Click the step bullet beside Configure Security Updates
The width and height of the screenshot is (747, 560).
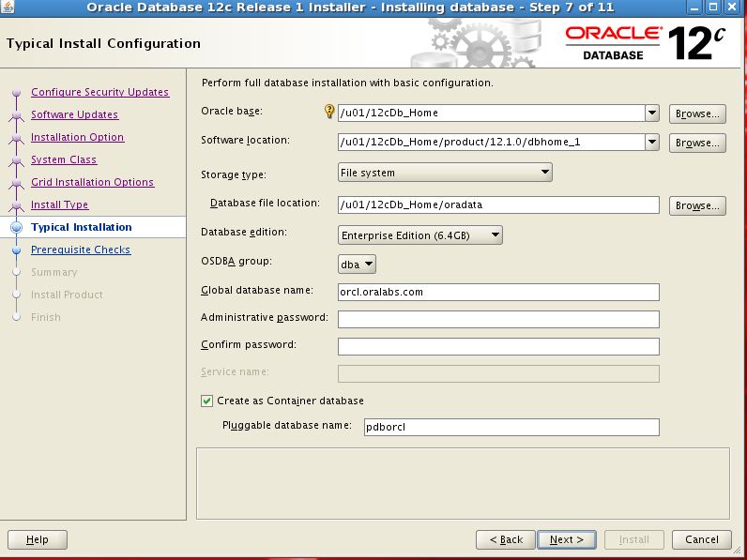(x=15, y=93)
